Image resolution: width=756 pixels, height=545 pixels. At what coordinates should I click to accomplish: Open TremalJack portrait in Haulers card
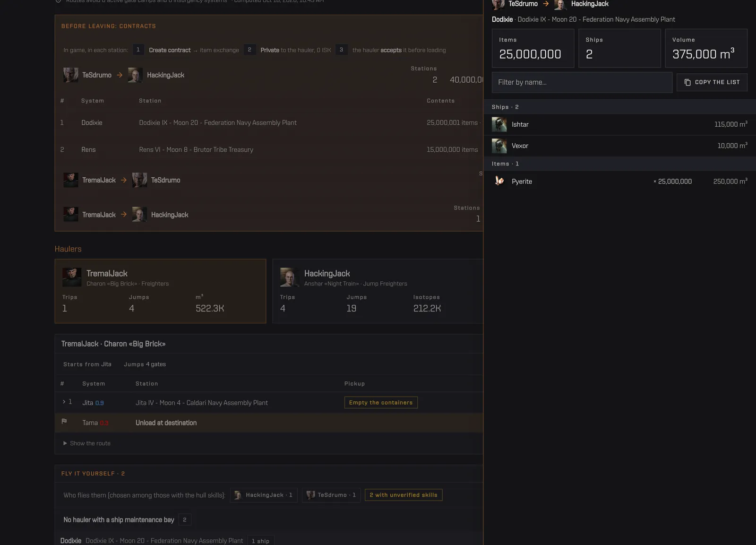(x=72, y=277)
